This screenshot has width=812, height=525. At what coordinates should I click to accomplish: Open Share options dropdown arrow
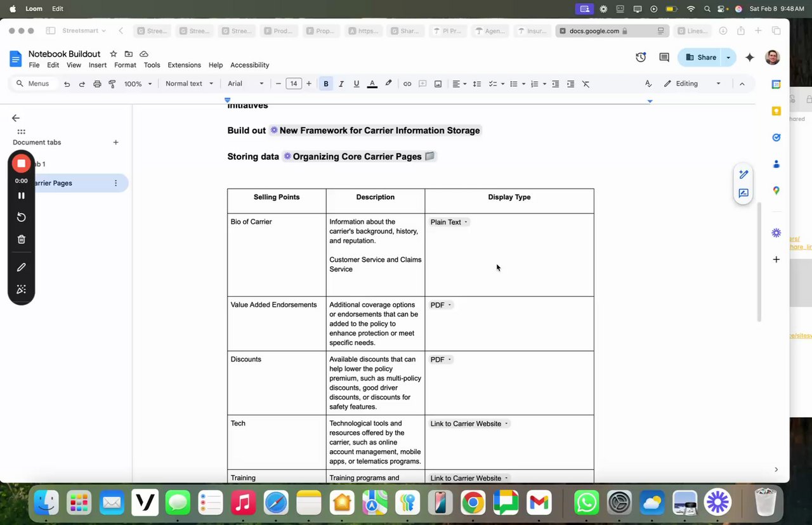coord(728,57)
